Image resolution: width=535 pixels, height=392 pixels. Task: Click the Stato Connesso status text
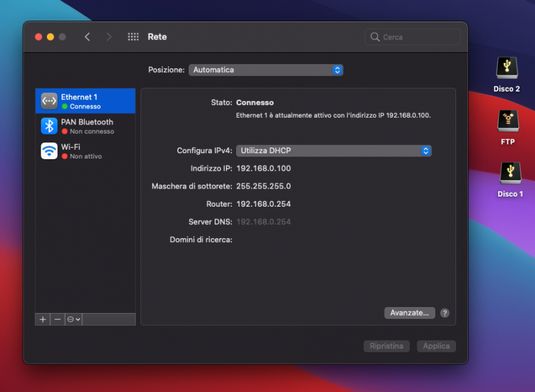coord(255,103)
